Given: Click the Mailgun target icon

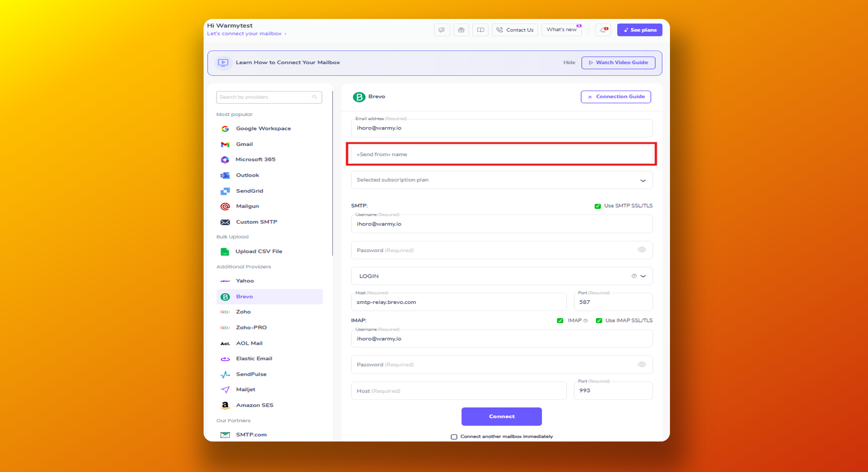Looking at the screenshot, I should click(x=225, y=207).
